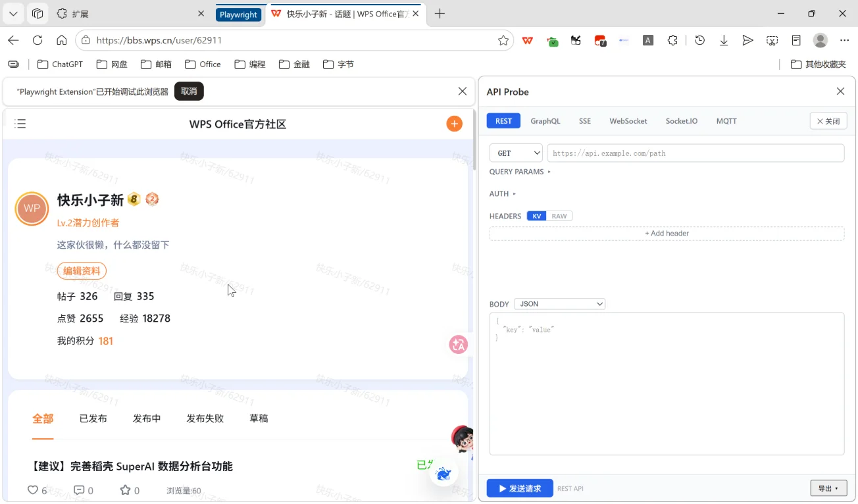Switch headers view to RAW mode
Screen dimensions: 858x504
point(559,216)
